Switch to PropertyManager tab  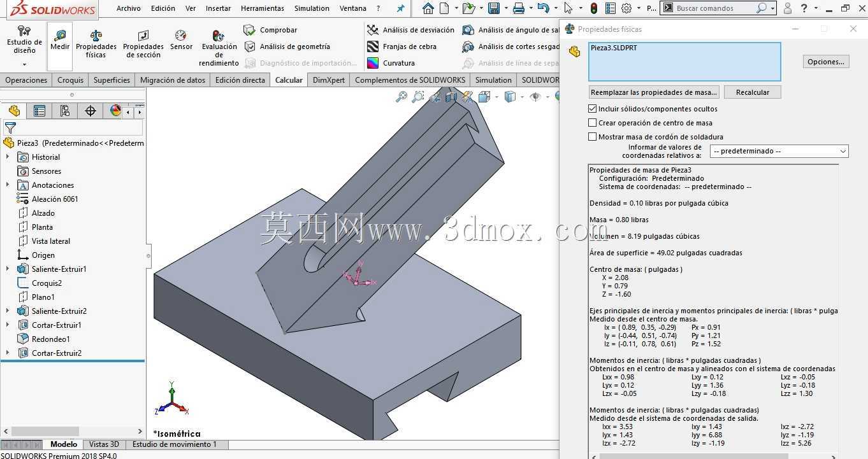click(x=40, y=111)
